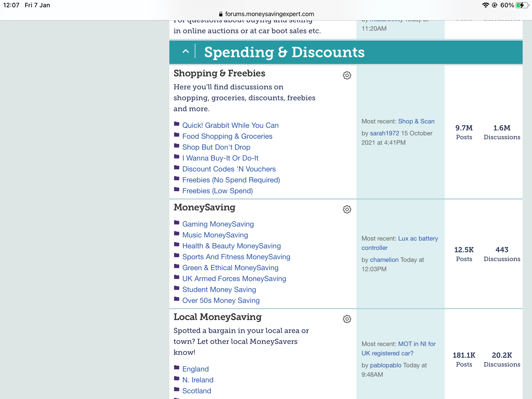Screen dimensions: 532x399
Task: Tap the battery indicator in status bar
Action: click(522, 5)
